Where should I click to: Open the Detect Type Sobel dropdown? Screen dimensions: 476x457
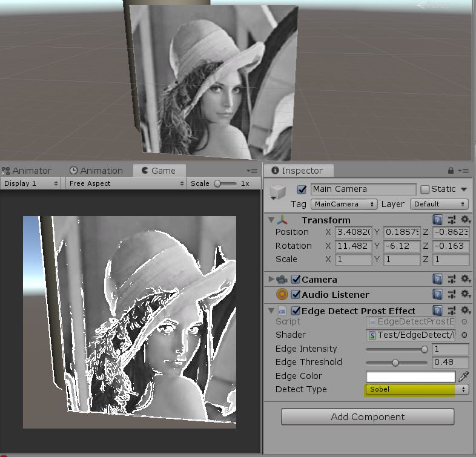[x=417, y=389]
